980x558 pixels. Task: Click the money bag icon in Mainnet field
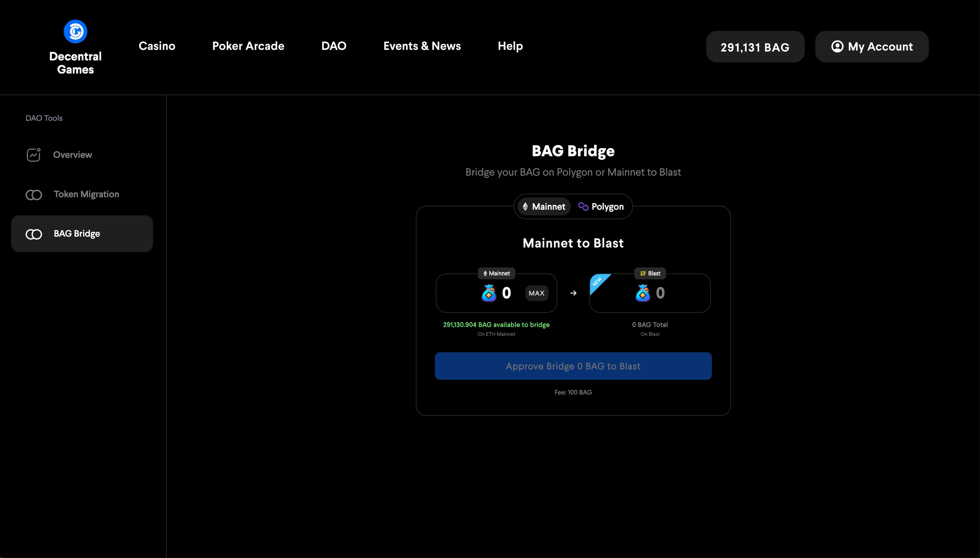pyautogui.click(x=489, y=293)
